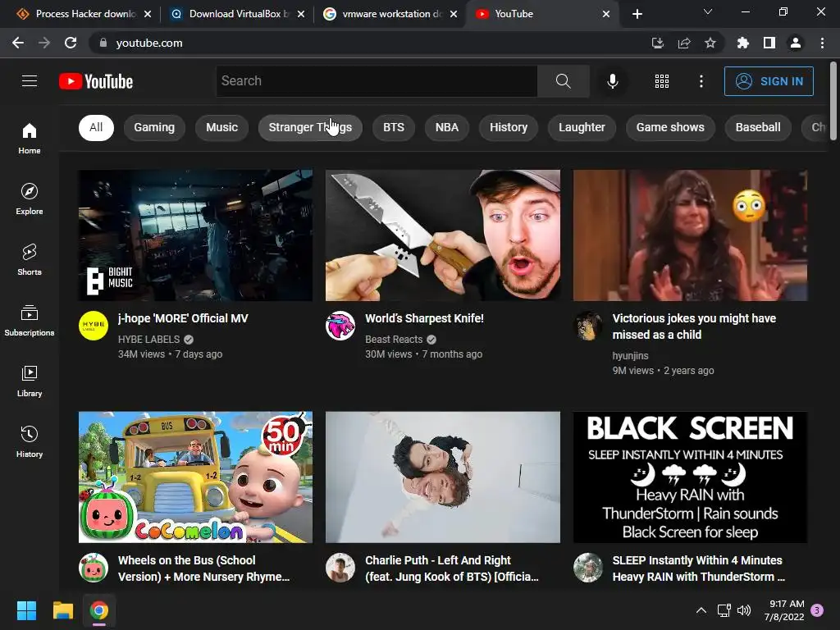This screenshot has height=630, width=840.
Task: Click the address bar URL
Action: coord(149,43)
